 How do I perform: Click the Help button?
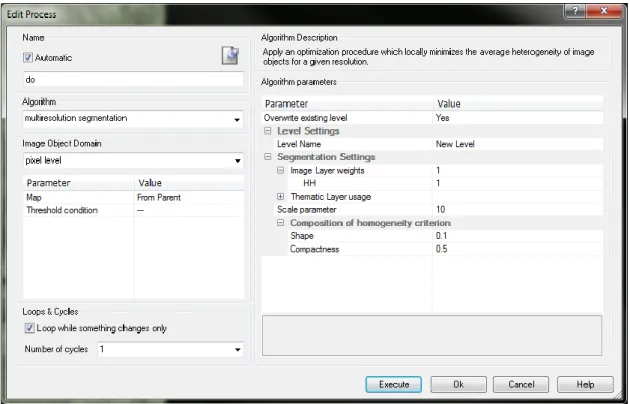click(x=585, y=384)
